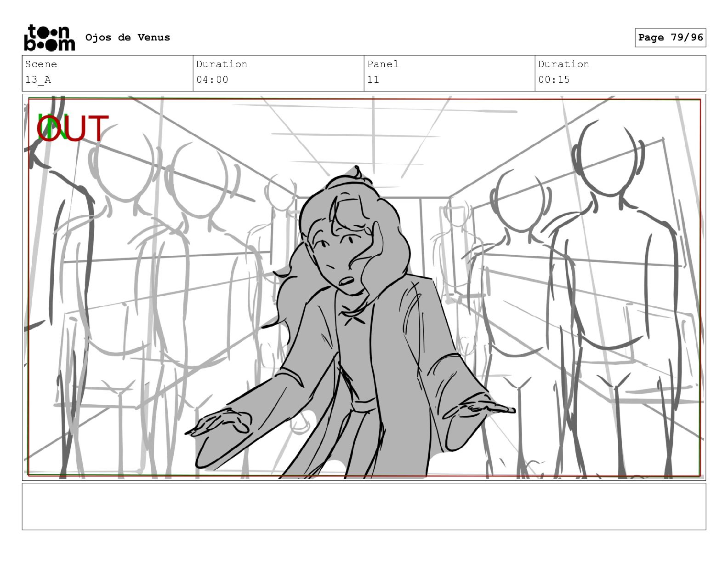
Task: Select the scene Duration 04:00 cell
Action: (x=278, y=73)
